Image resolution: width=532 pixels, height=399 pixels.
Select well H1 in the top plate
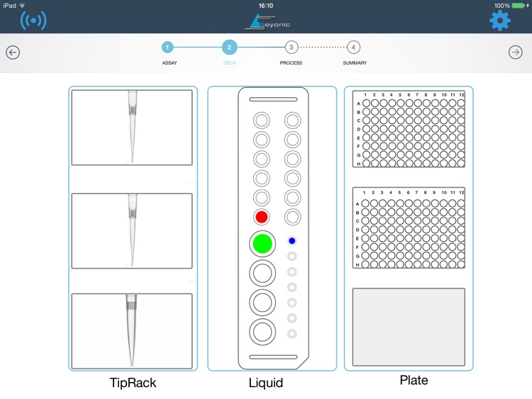[x=366, y=164]
